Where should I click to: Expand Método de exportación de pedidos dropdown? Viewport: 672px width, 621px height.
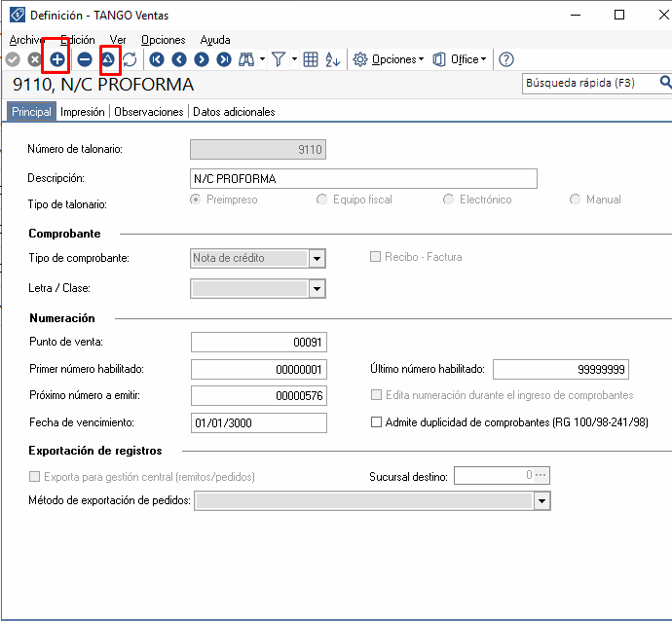[542, 501]
